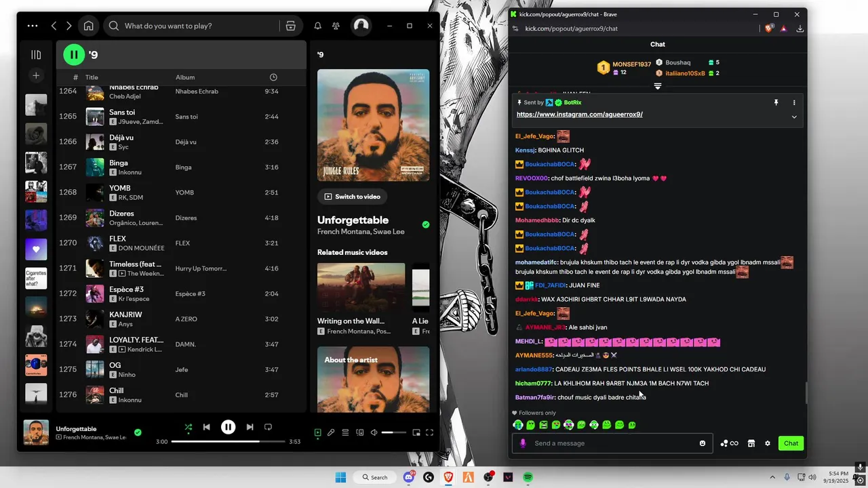Image resolution: width=868 pixels, height=488 pixels.
Task: Adjust Spotify volume slider
Action: [395, 432]
